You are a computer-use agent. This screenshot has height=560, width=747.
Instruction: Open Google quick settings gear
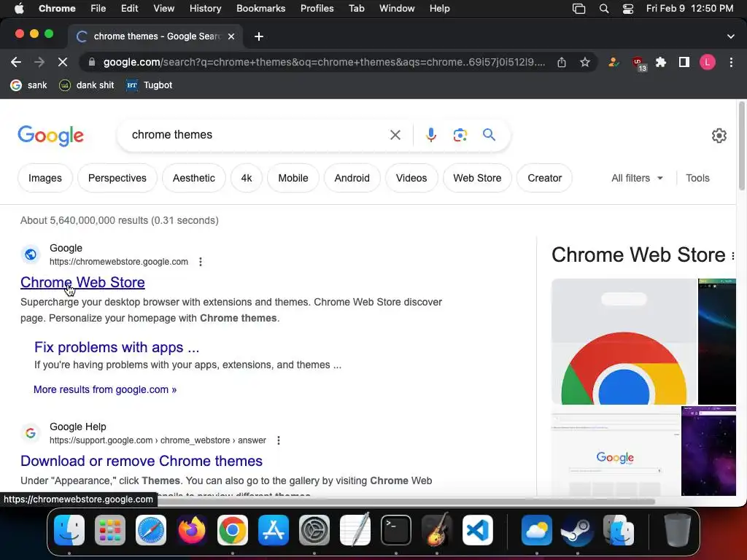[719, 136]
